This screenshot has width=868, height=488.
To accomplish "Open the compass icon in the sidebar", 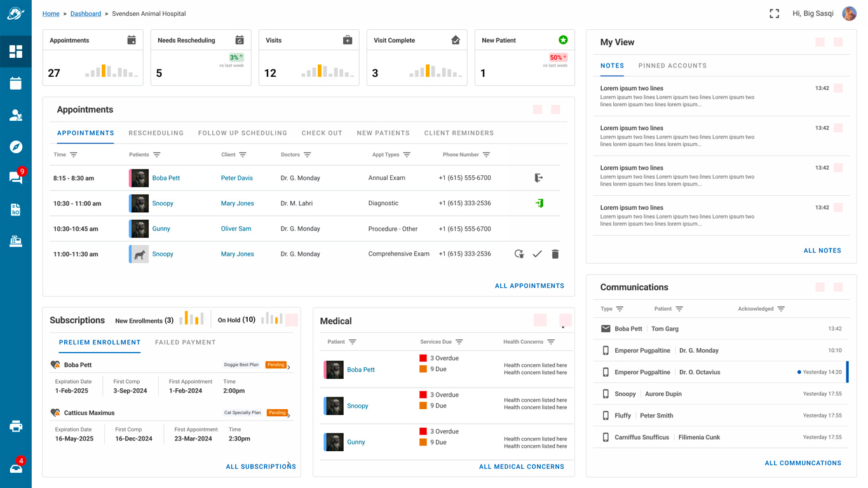I will (x=16, y=147).
